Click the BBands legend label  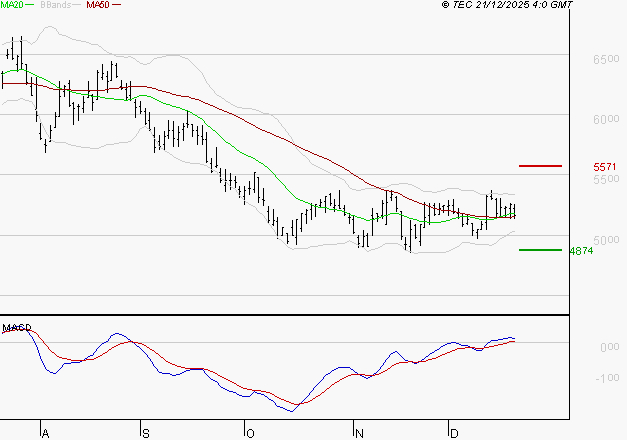coord(56,5)
